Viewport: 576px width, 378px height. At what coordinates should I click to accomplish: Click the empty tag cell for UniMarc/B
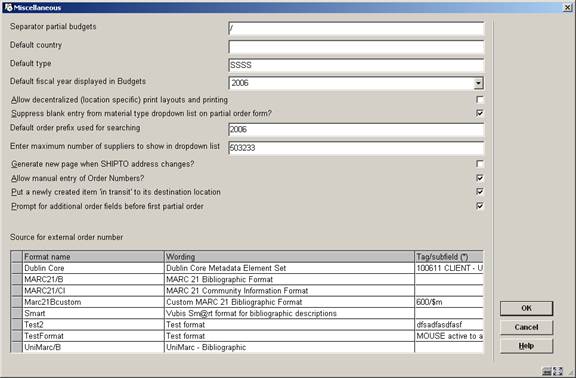tap(449, 348)
